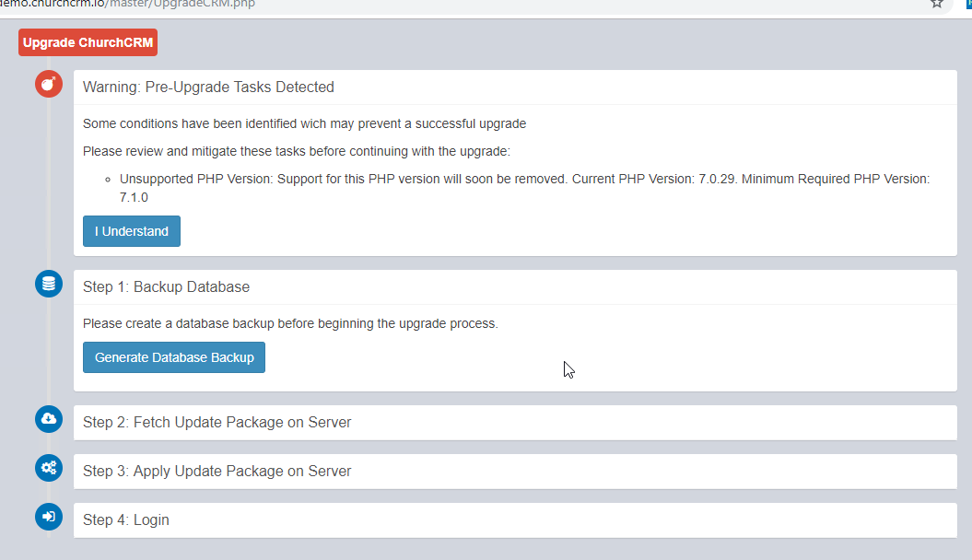
Task: Bookmark this page using the star icon
Action: [x=937, y=6]
